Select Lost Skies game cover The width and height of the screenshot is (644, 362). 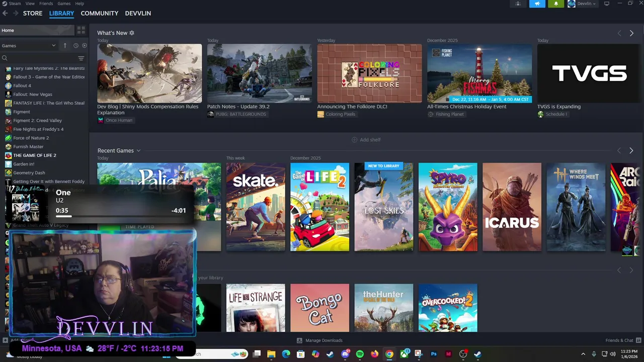tap(383, 207)
